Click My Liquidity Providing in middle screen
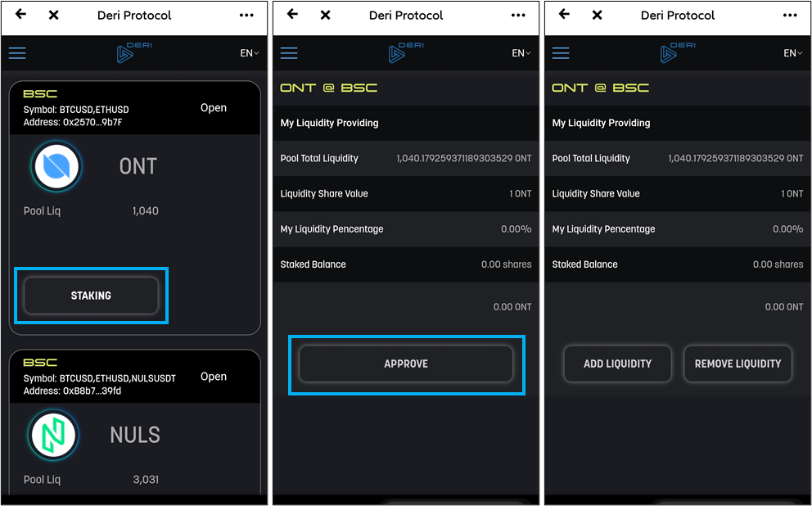The image size is (812, 506). coord(329,123)
